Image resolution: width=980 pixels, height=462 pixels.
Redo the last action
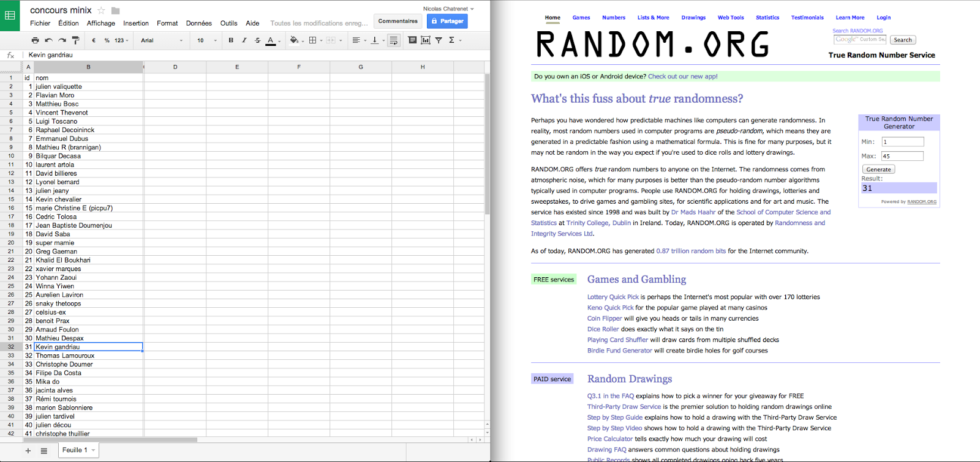62,40
